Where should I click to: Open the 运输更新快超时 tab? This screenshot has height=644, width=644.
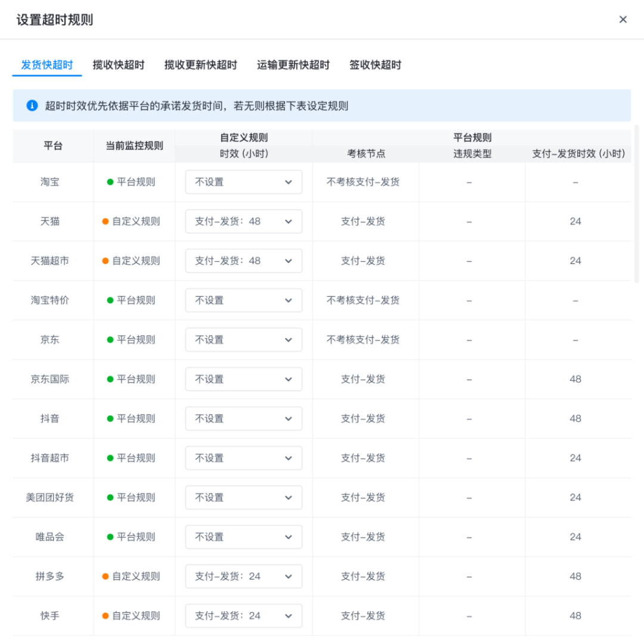pos(293,65)
